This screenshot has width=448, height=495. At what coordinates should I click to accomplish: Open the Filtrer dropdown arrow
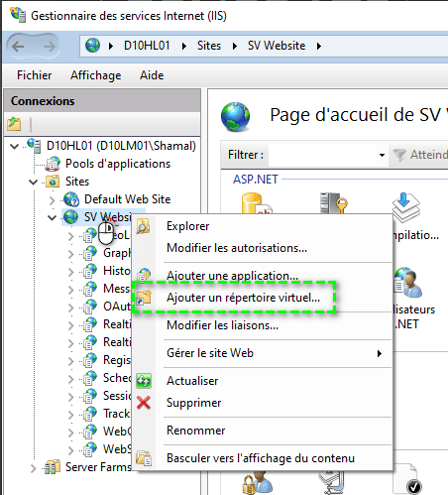click(382, 155)
